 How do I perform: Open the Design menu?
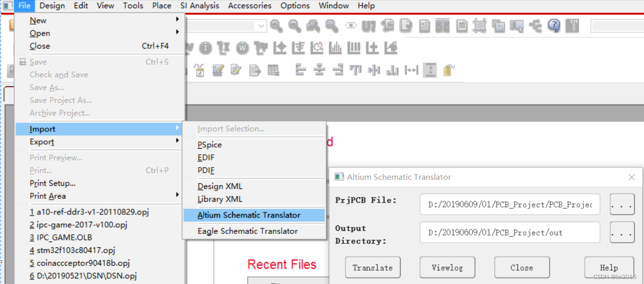(x=52, y=6)
